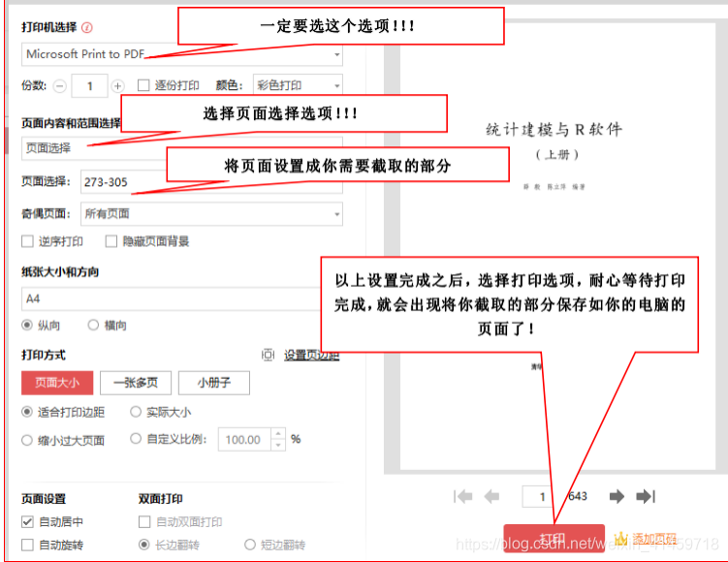Open the Microsoft Print to PDF dropdown
728x562 pixels.
[x=182, y=54]
